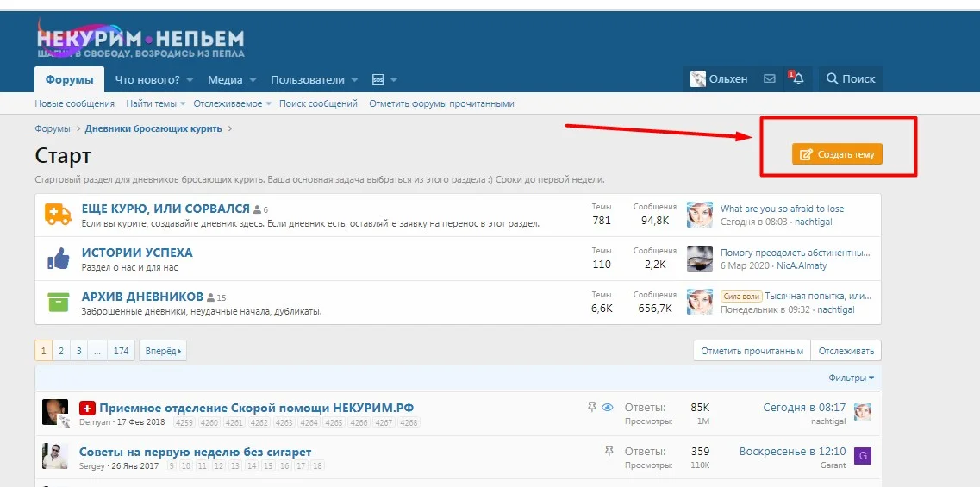Click the SOS icon in the navigation bar

378,80
